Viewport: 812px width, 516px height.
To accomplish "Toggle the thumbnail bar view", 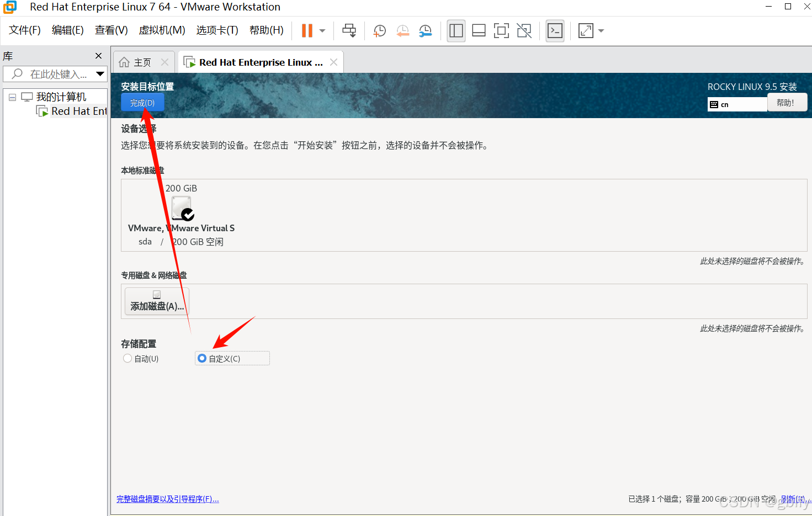I will click(479, 31).
